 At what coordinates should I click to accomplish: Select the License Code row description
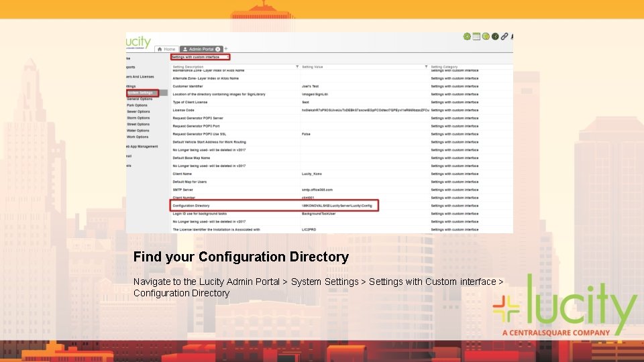coord(183,110)
